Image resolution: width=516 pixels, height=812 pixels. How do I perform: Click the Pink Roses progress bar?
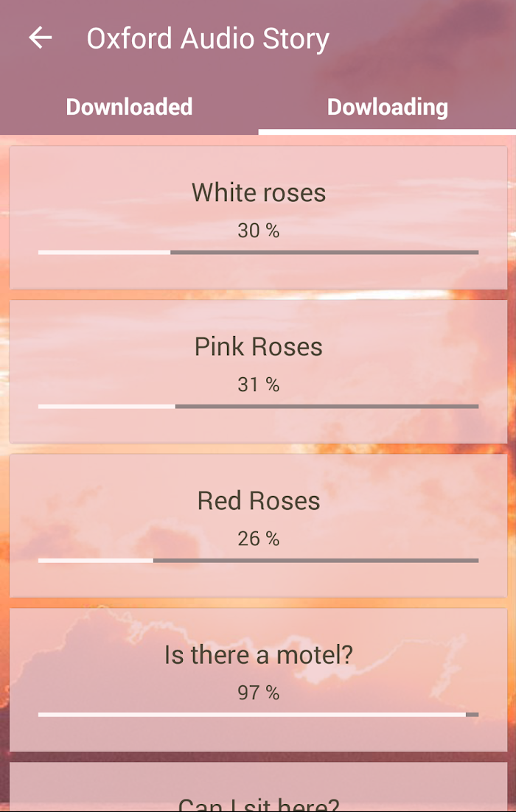[x=258, y=407]
